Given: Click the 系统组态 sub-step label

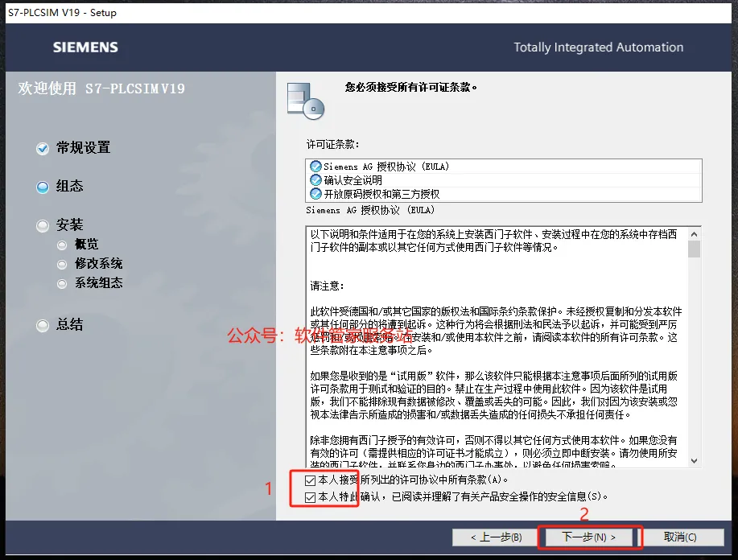Looking at the screenshot, I should click(98, 283).
